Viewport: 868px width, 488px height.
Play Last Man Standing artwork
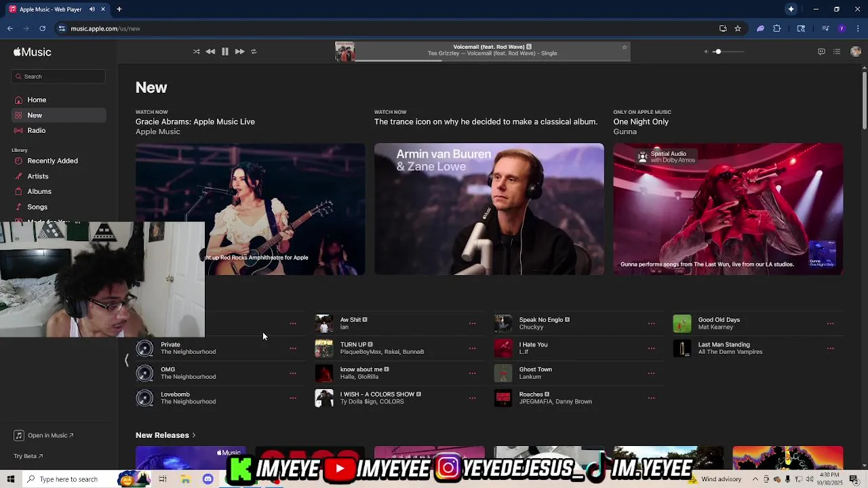[682, 348]
